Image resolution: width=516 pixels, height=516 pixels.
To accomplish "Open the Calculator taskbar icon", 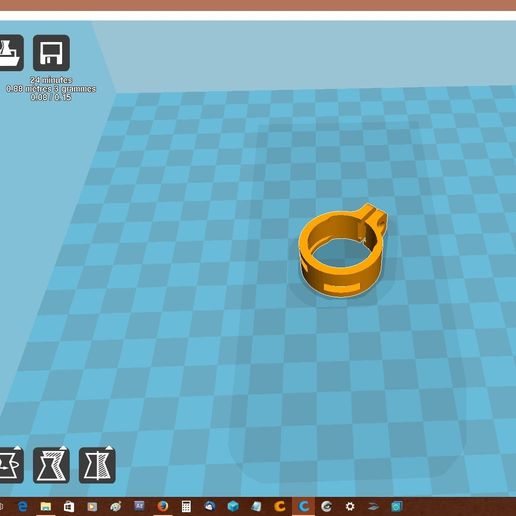I will [186, 507].
